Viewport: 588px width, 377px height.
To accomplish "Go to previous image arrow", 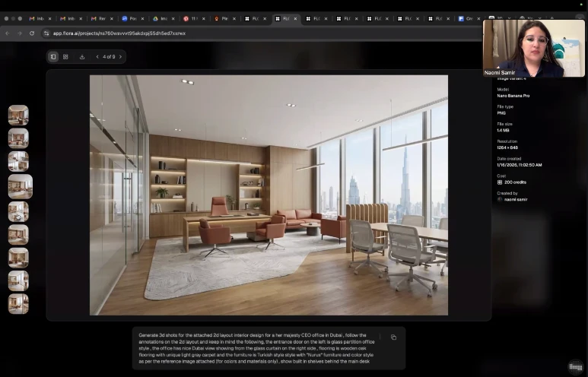I will pos(97,56).
